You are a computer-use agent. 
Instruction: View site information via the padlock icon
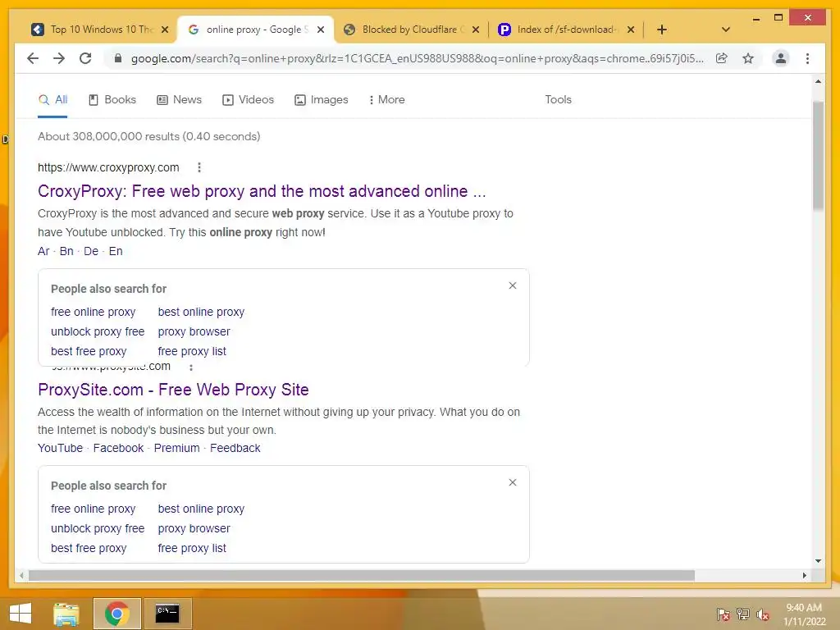pos(118,58)
